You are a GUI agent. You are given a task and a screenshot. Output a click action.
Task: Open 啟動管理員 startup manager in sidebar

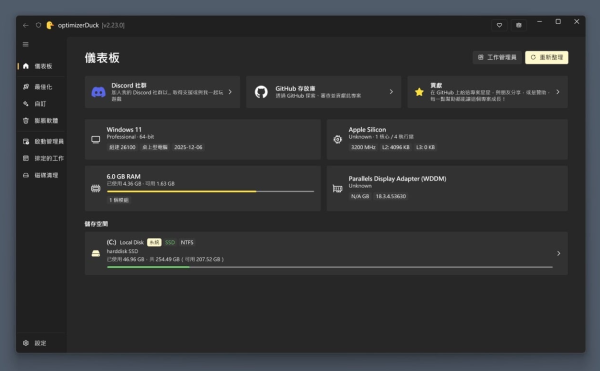point(42,141)
